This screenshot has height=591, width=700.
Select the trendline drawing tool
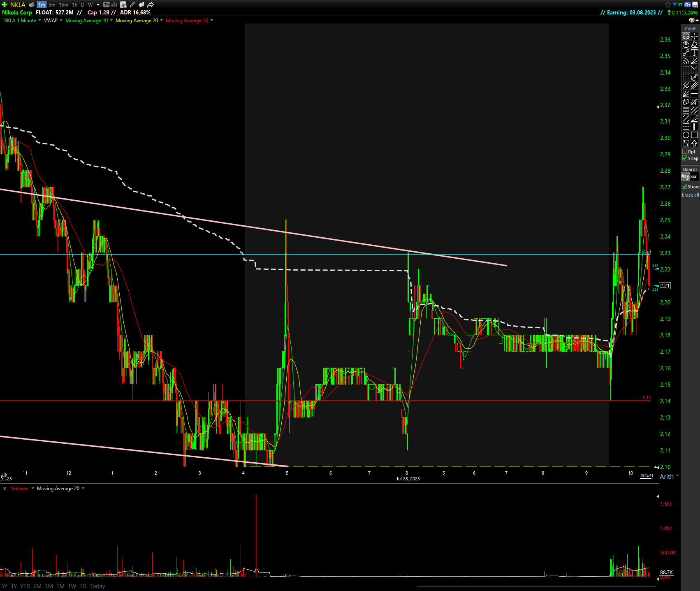point(686,53)
